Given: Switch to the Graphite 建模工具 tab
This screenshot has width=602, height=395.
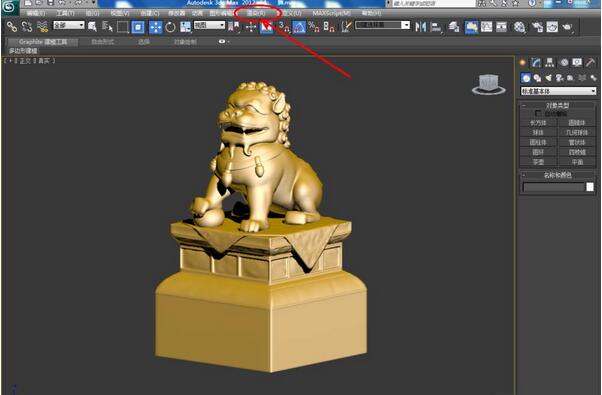Looking at the screenshot, I should click(x=43, y=42).
